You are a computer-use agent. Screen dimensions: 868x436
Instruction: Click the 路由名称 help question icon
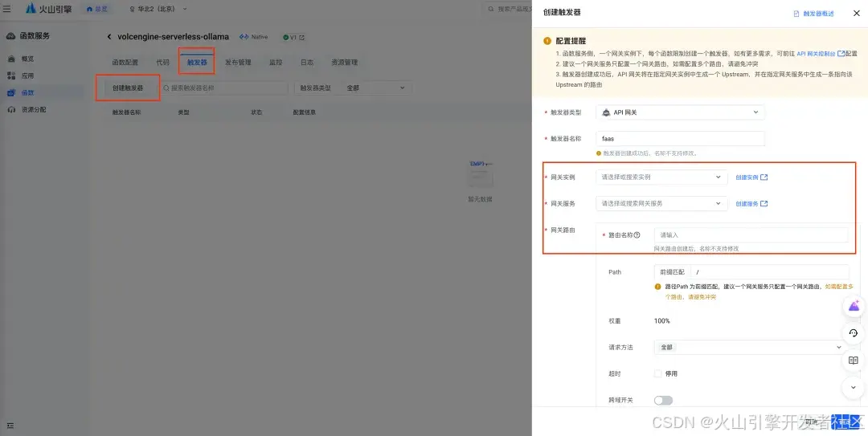pyautogui.click(x=637, y=235)
